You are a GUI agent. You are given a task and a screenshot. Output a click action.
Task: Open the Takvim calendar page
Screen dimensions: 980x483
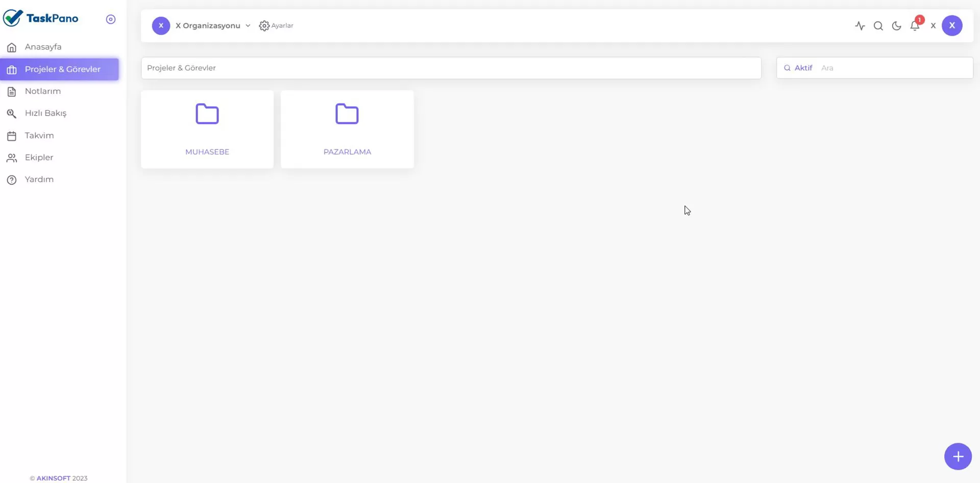(x=39, y=136)
